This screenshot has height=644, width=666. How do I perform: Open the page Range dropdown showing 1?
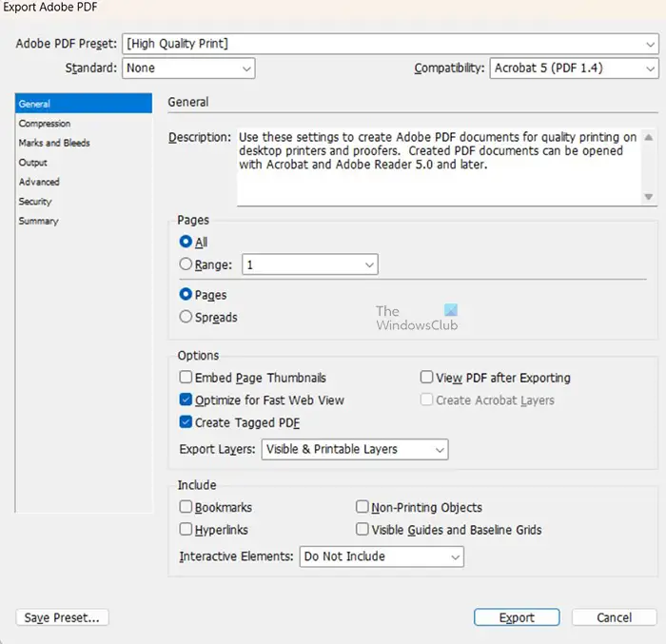310,264
